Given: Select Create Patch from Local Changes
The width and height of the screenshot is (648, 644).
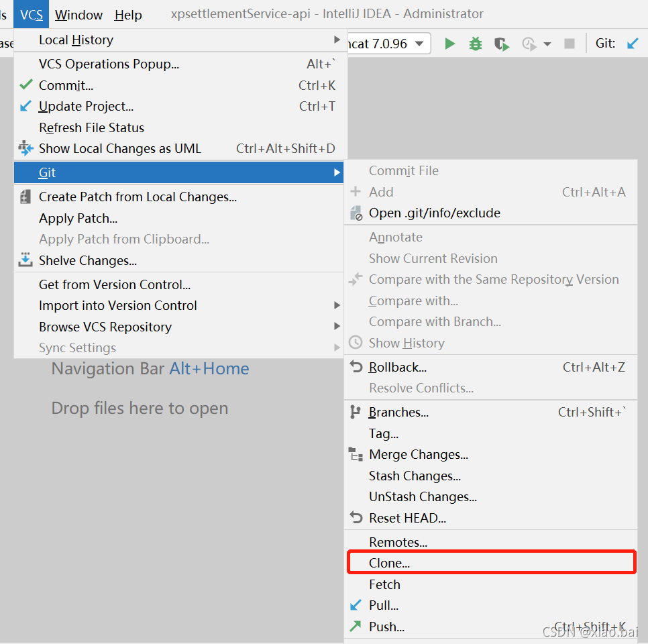Looking at the screenshot, I should tap(179, 197).
